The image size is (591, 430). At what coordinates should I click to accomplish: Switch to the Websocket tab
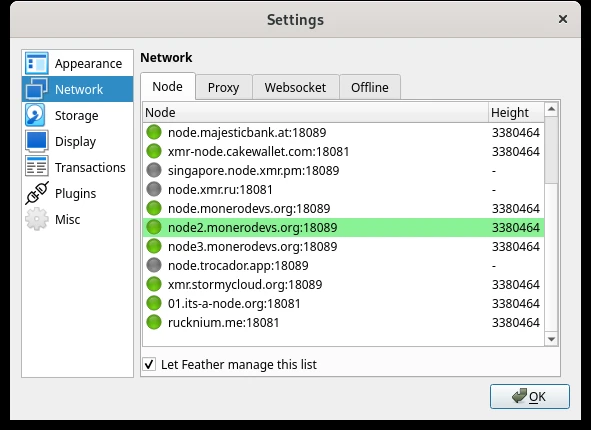point(295,87)
